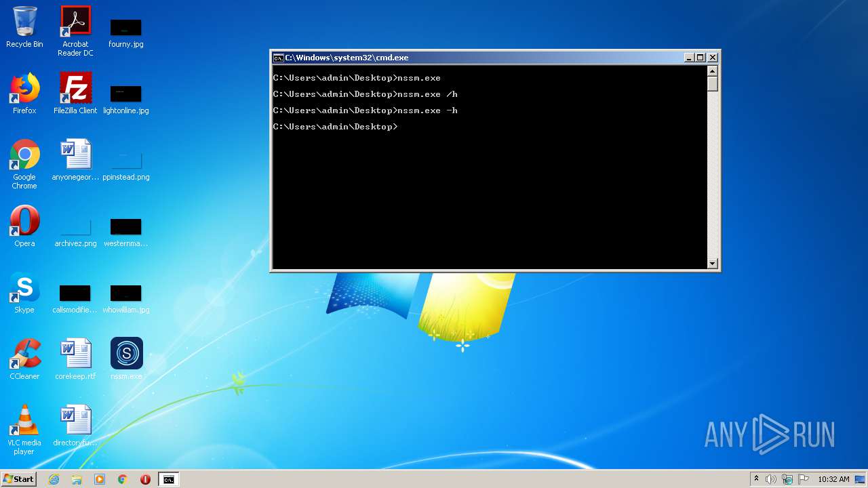Image resolution: width=868 pixels, height=488 pixels.
Task: Select the nssm.exe desktop icon
Action: click(126, 359)
